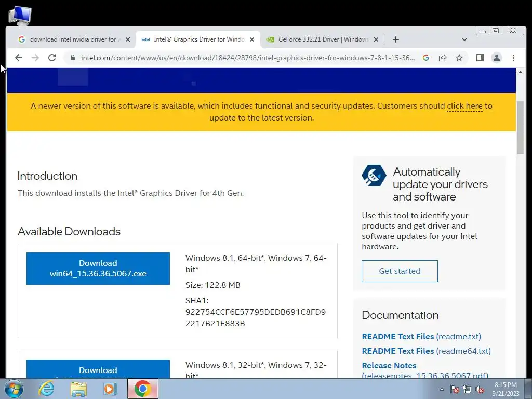Viewport: 532px width, 399px height.
Task: Click the 'Available Downloads' heading
Action: coord(69,231)
